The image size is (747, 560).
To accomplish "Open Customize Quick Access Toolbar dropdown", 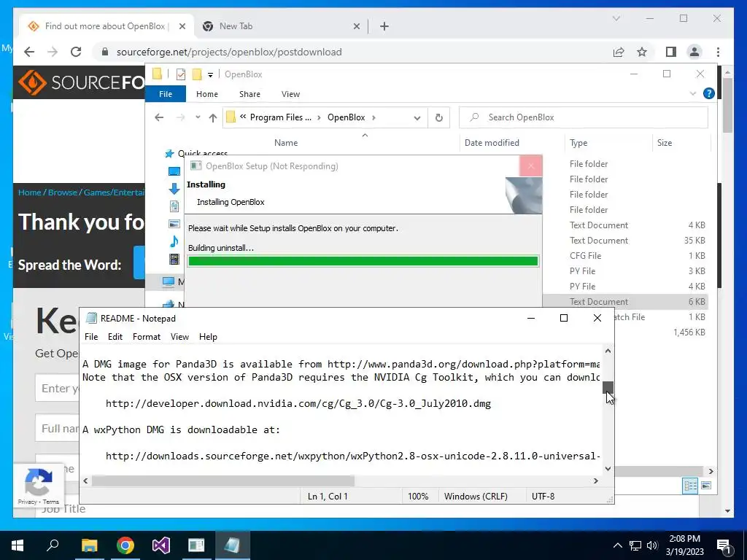I will [x=210, y=75].
